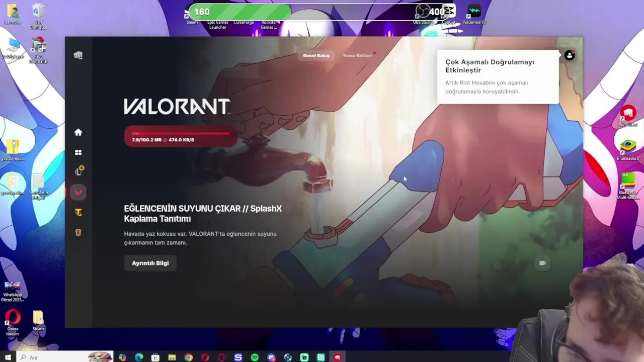The width and height of the screenshot is (644, 362).
Task: Select the Revo Uninstaller desktop icon
Action: pyautogui.click(x=38, y=51)
